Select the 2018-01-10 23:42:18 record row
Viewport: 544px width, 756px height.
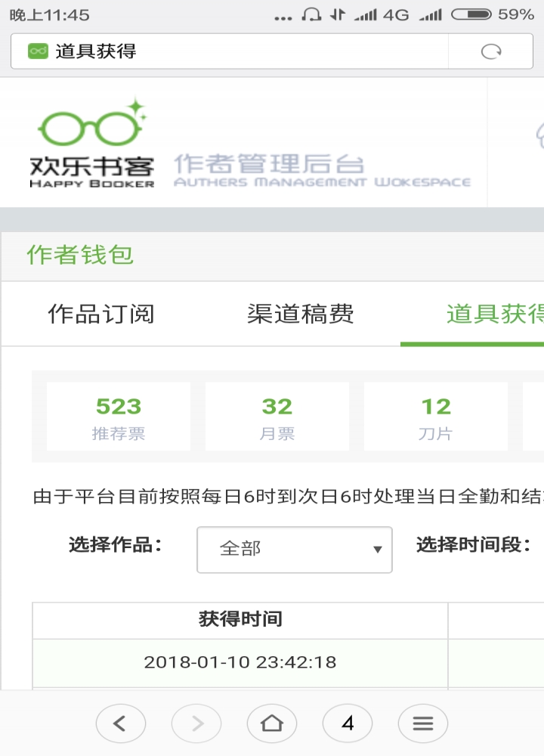[x=288, y=663]
